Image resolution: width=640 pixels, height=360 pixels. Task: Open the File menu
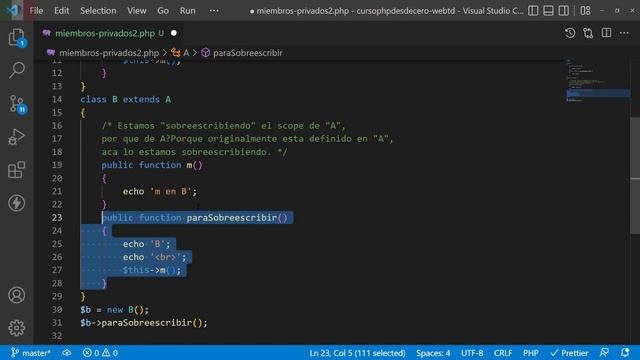tap(36, 11)
